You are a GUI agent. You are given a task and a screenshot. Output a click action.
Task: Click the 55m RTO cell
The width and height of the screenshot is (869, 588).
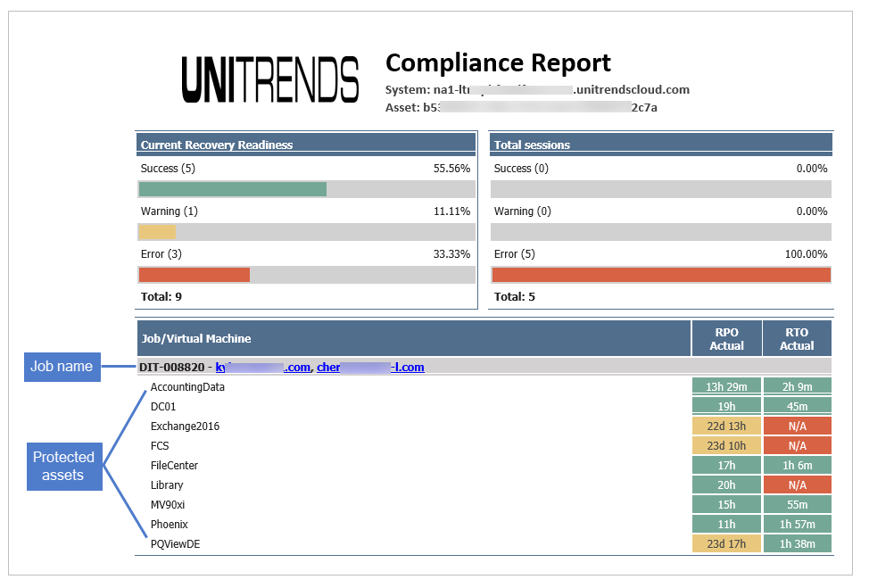tap(798, 505)
